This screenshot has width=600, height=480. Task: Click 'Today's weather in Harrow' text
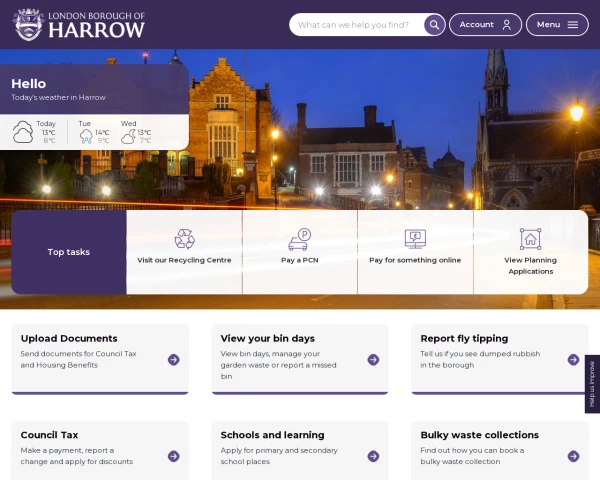click(58, 97)
